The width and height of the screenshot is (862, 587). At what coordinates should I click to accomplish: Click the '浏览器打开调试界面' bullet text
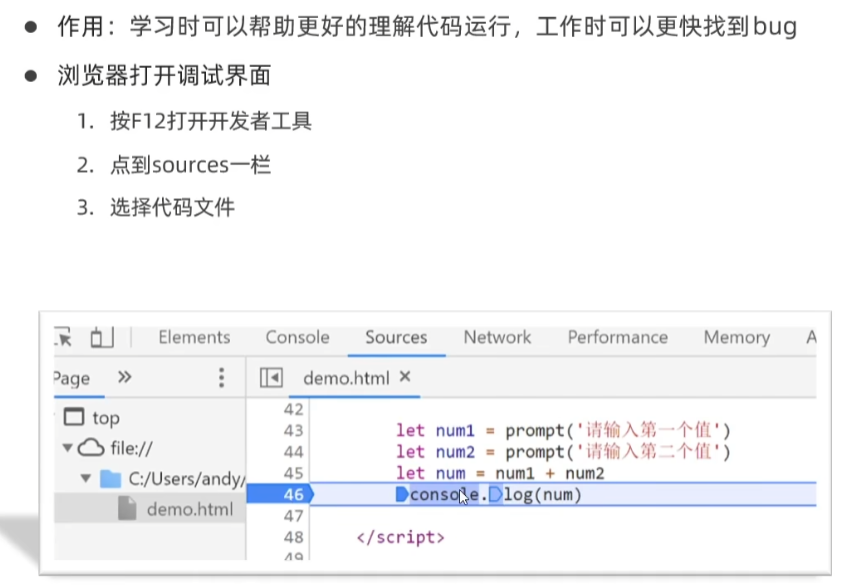(164, 75)
